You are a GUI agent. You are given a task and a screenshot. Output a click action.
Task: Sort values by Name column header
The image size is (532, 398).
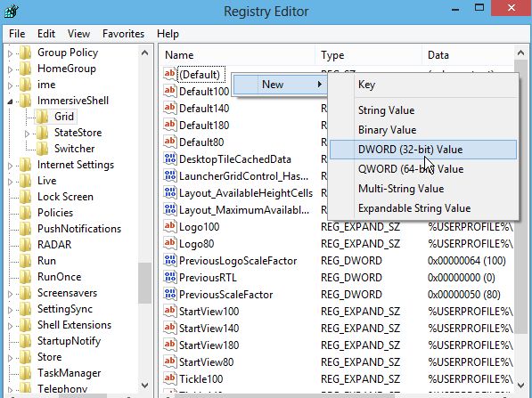coord(237,55)
